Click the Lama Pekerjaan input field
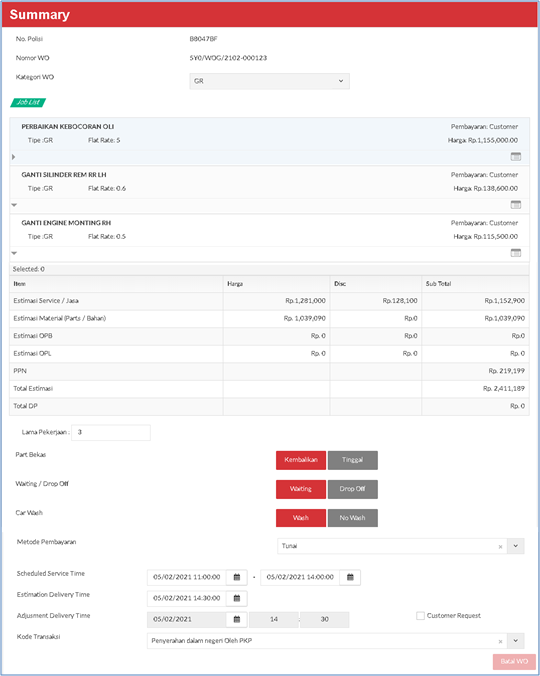Viewport: 540px width, 676px height. pyautogui.click(x=111, y=432)
